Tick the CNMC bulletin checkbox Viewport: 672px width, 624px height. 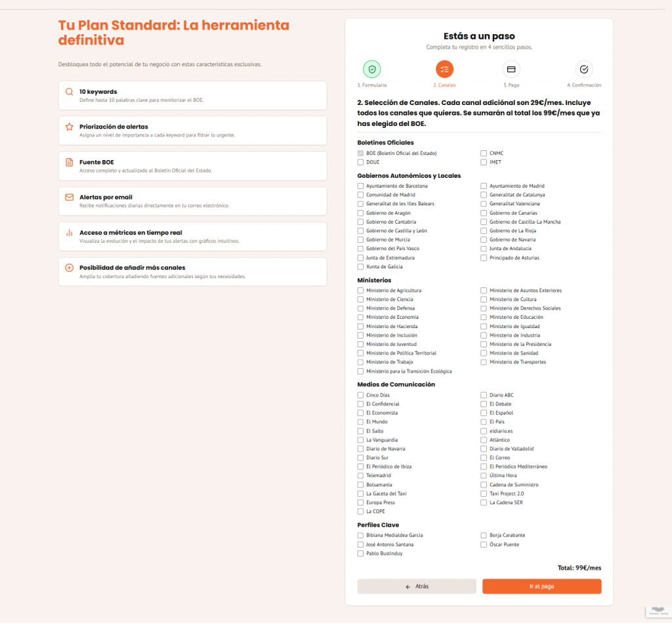(x=484, y=154)
